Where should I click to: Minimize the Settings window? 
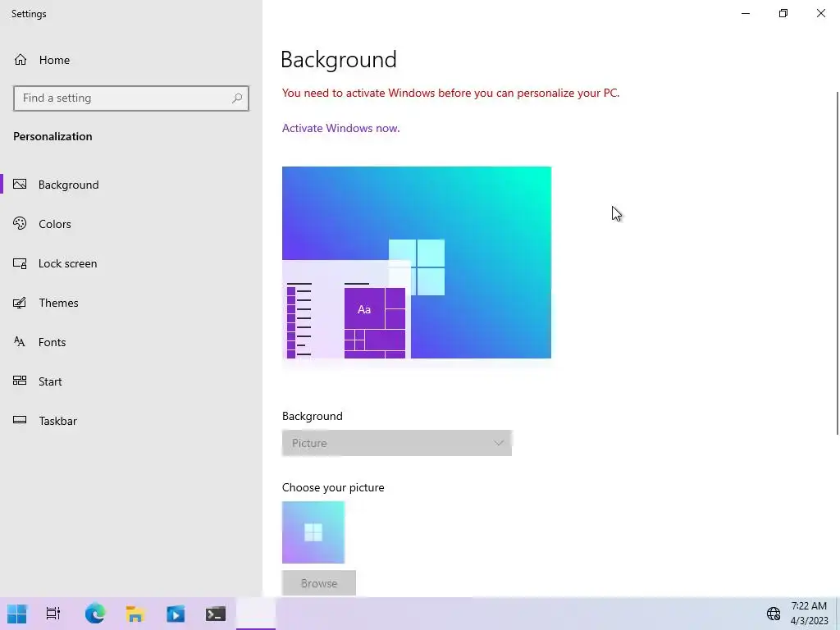pos(746,13)
